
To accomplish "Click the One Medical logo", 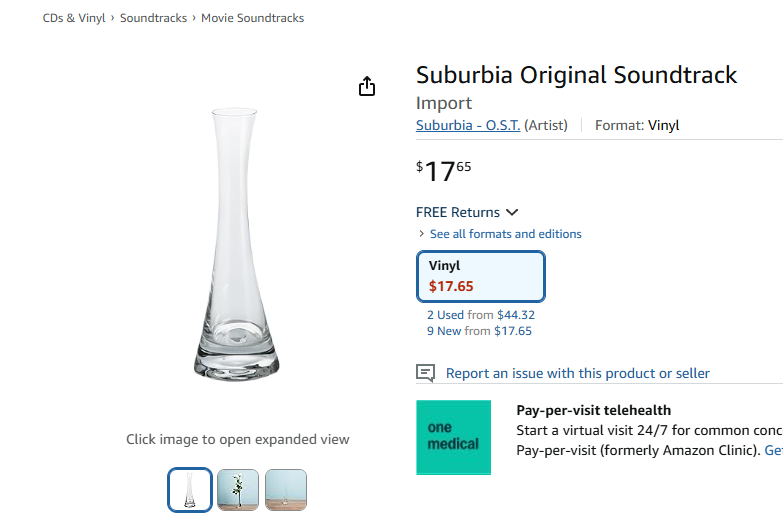I will (x=453, y=437).
